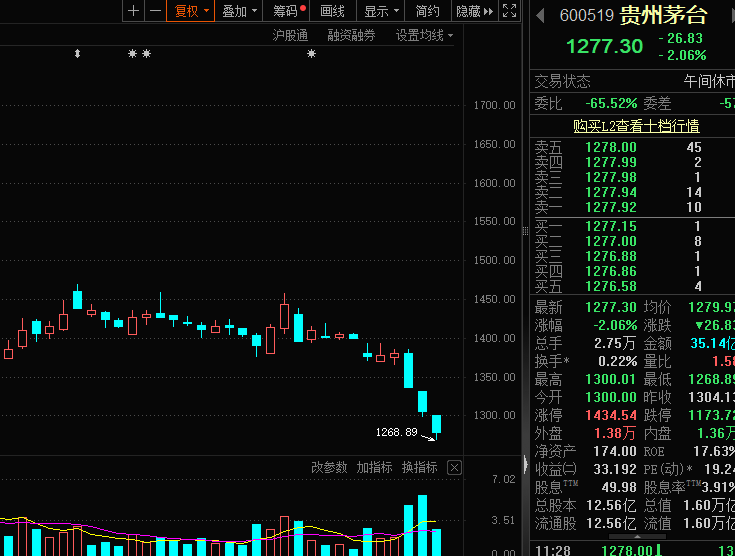Click the current price 1277.30 header

pyautogui.click(x=604, y=46)
